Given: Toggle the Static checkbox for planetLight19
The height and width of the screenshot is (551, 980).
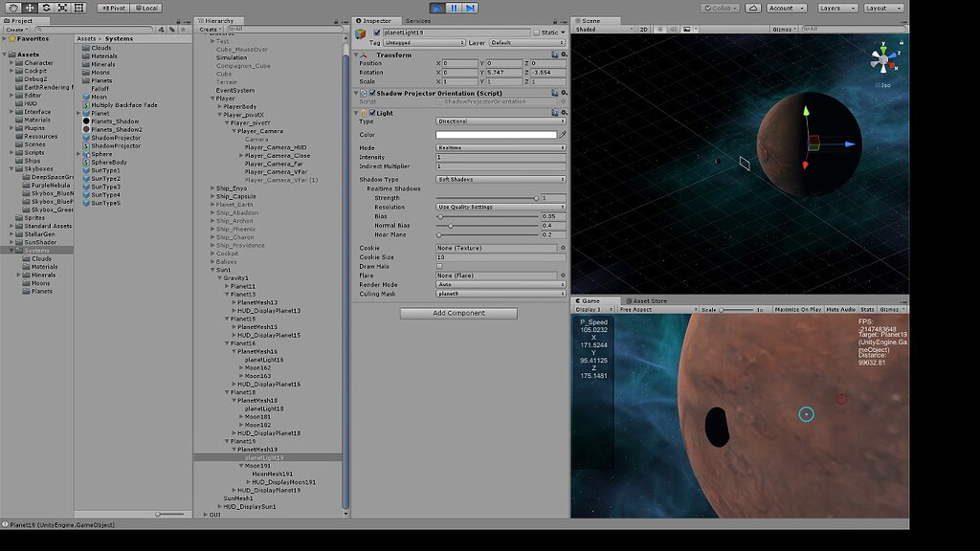Looking at the screenshot, I should tap(538, 32).
